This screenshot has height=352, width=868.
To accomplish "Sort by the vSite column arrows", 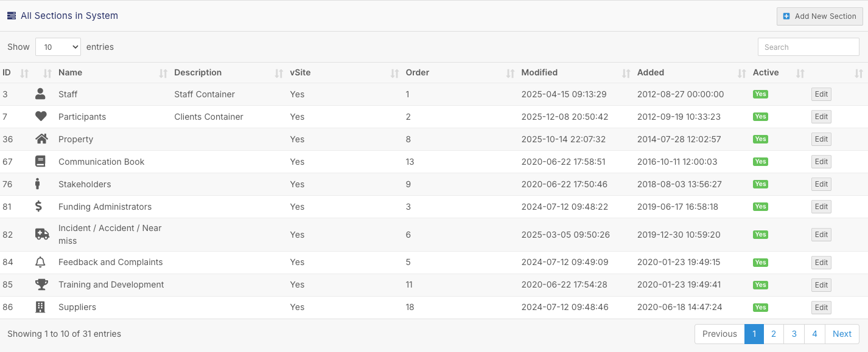I will coord(394,73).
